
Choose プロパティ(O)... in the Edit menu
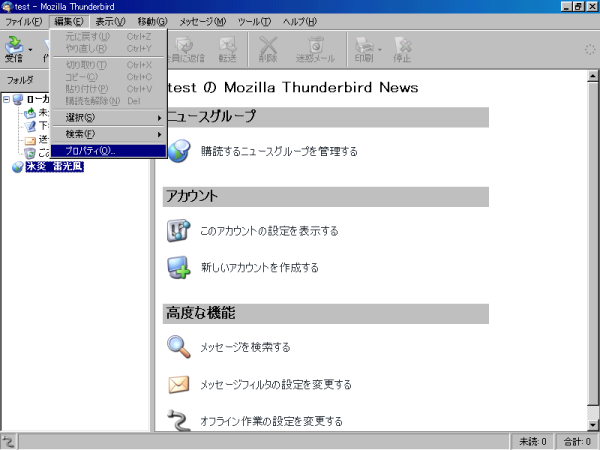coord(109,151)
